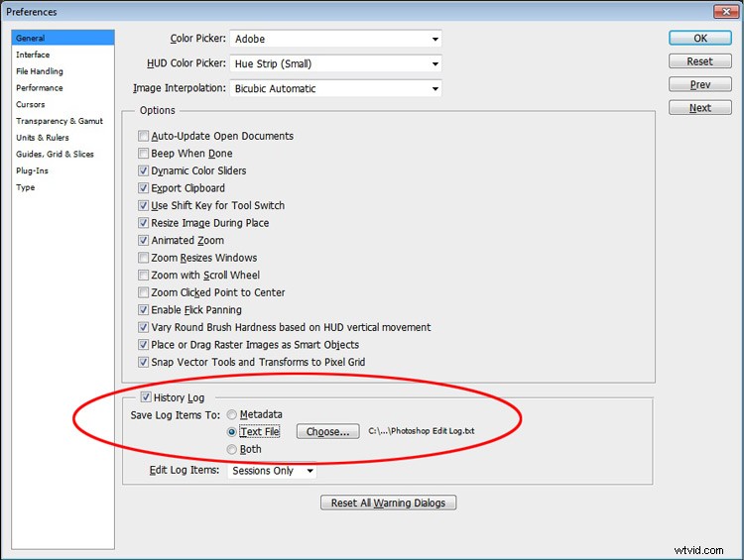Select Guides, Grid & Slices section
This screenshot has height=560, width=744.
pos(55,154)
